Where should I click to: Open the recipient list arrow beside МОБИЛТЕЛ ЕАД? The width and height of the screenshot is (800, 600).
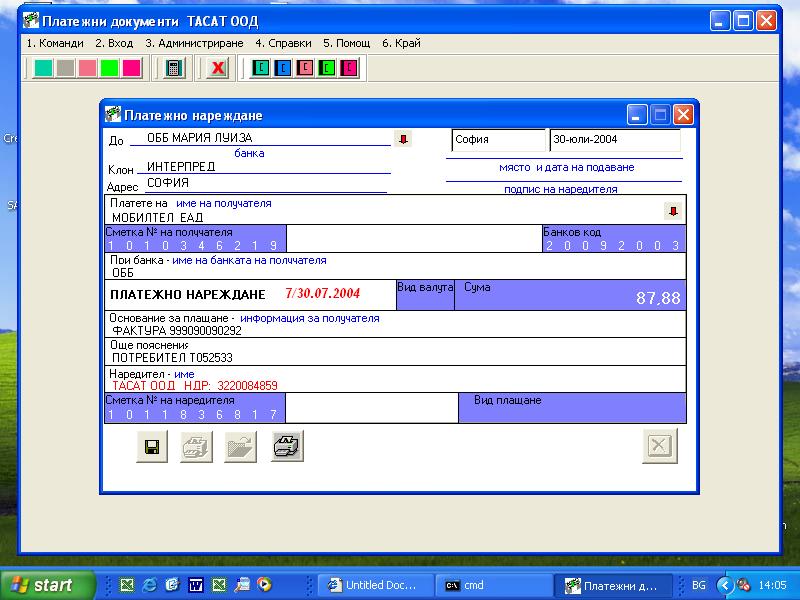[x=673, y=211]
